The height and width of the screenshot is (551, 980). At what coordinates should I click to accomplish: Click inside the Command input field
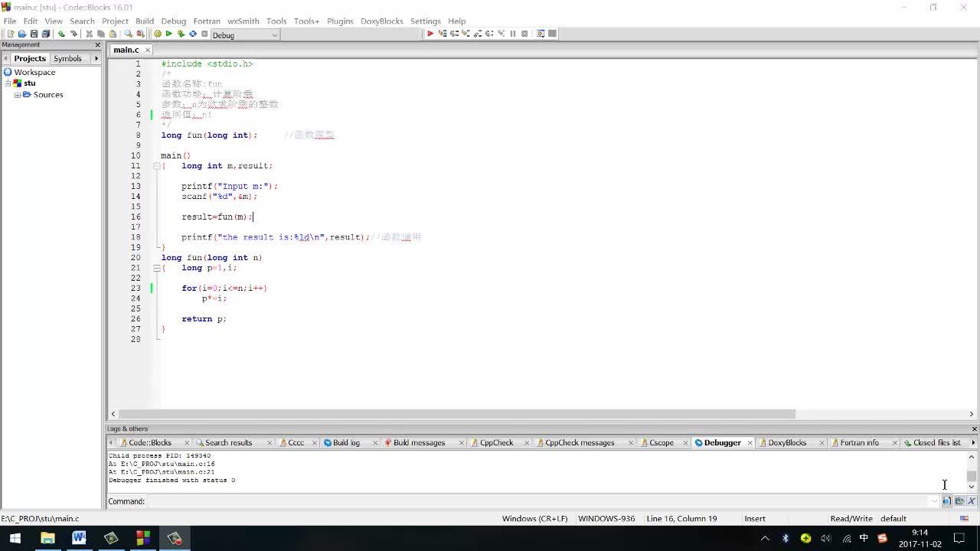coord(459,501)
